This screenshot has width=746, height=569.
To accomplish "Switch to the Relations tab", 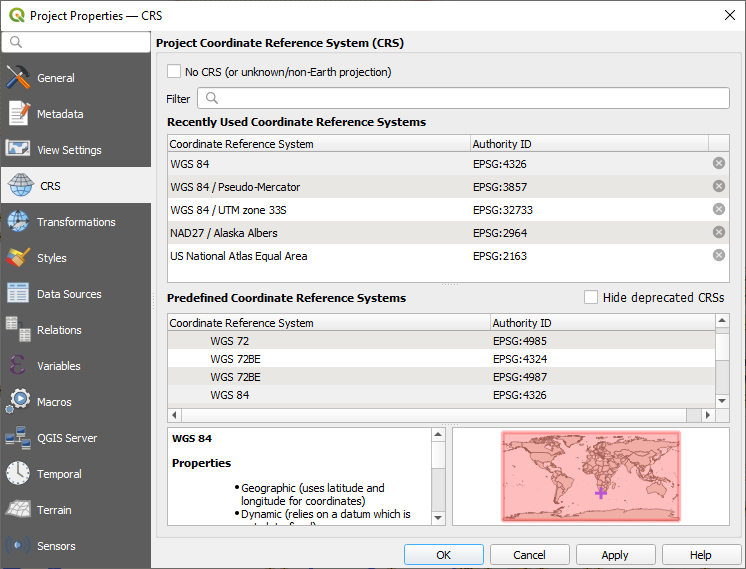I will (59, 330).
